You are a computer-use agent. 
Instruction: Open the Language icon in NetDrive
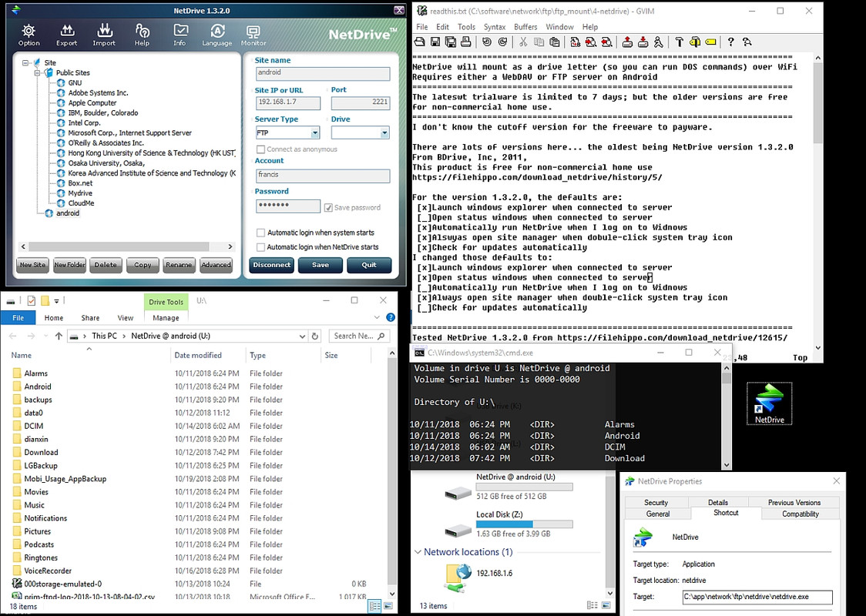pyautogui.click(x=217, y=35)
